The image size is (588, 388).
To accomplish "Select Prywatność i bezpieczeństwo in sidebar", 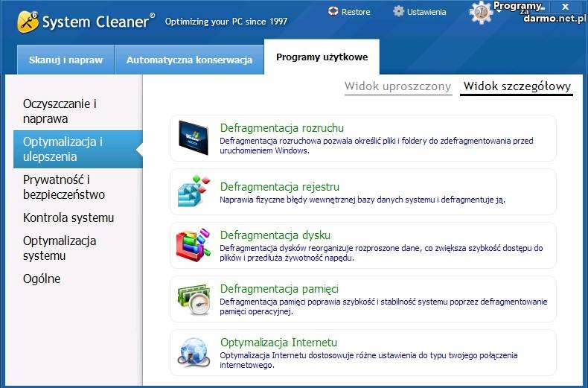I will pyautogui.click(x=63, y=187).
